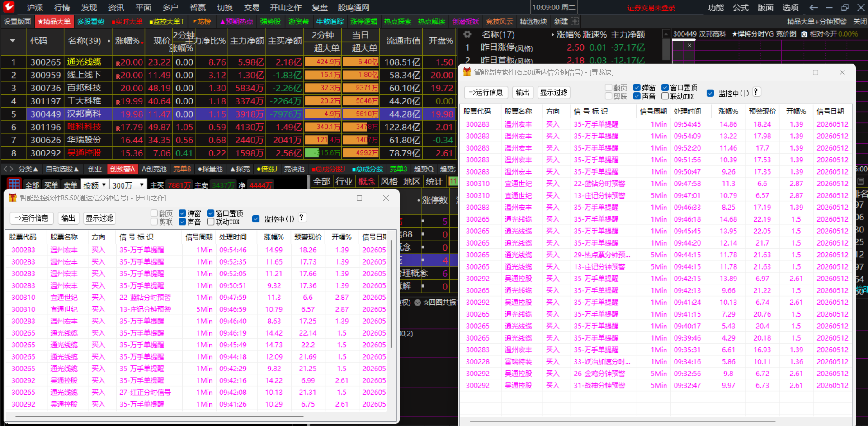Click 证券交易未登录 status text
Image resolution: width=868 pixels, height=426 pixels.
coord(651,8)
